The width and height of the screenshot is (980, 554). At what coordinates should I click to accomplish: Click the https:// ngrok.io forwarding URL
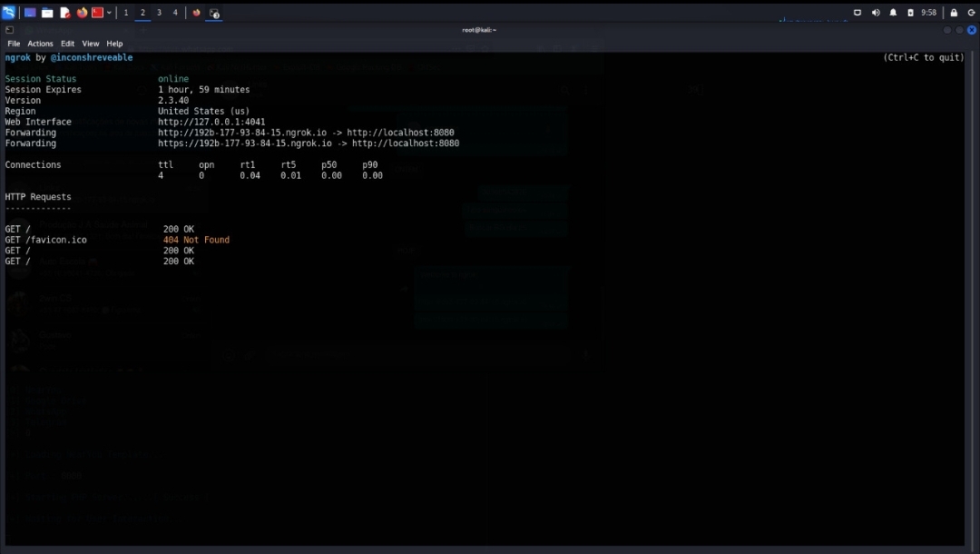click(245, 143)
